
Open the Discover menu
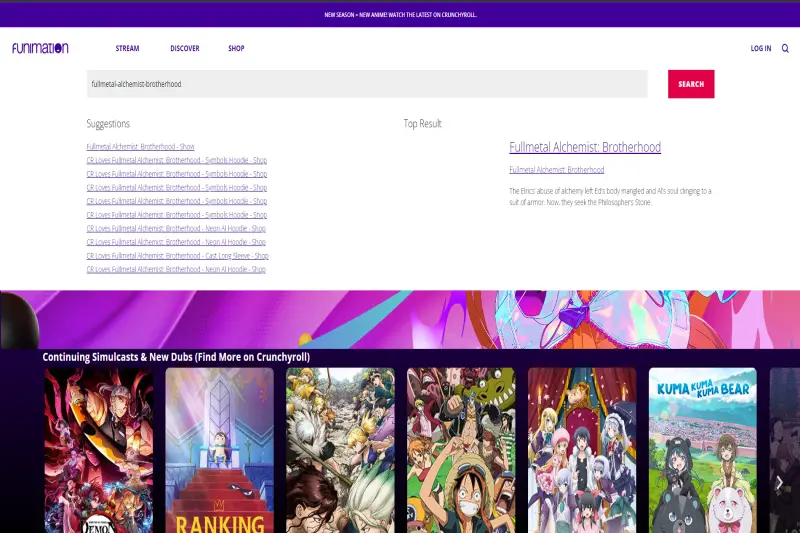(x=185, y=48)
